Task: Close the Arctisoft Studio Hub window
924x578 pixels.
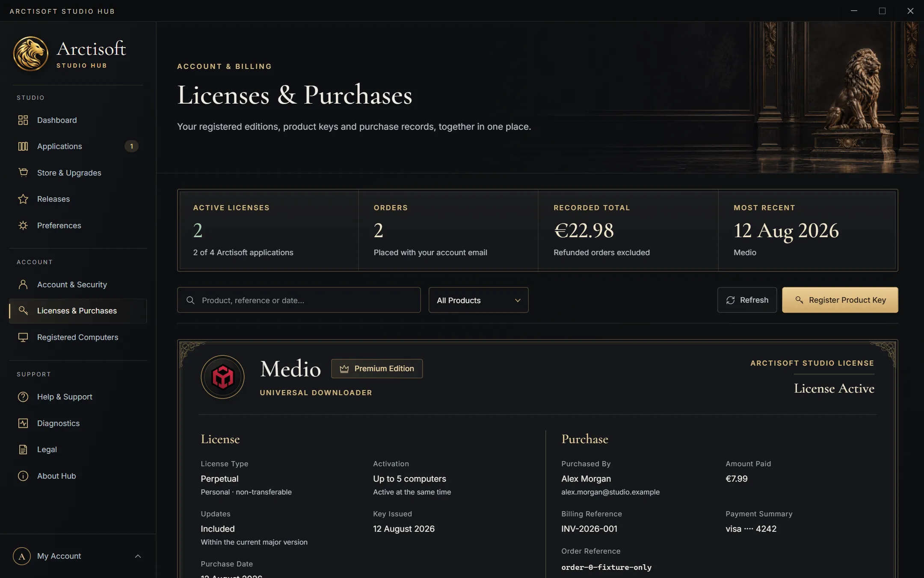Action: 910,11
